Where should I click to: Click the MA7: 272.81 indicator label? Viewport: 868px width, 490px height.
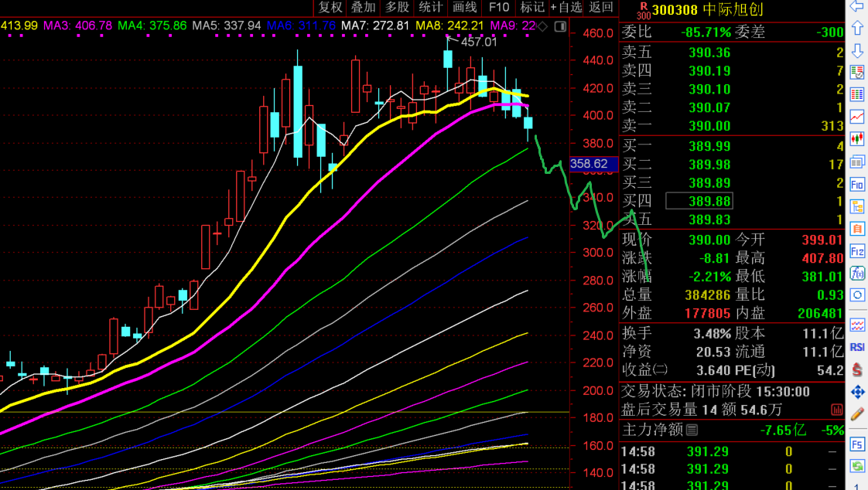tap(375, 26)
